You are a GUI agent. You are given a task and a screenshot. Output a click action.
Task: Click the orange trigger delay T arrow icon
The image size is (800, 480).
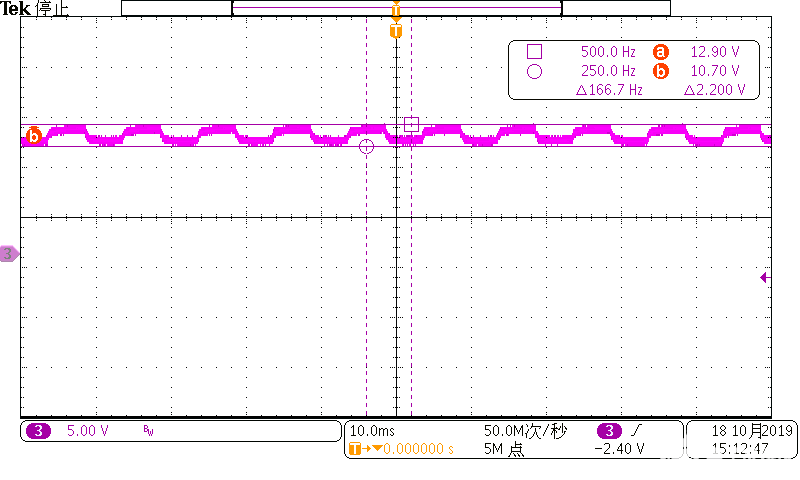[x=365, y=449]
